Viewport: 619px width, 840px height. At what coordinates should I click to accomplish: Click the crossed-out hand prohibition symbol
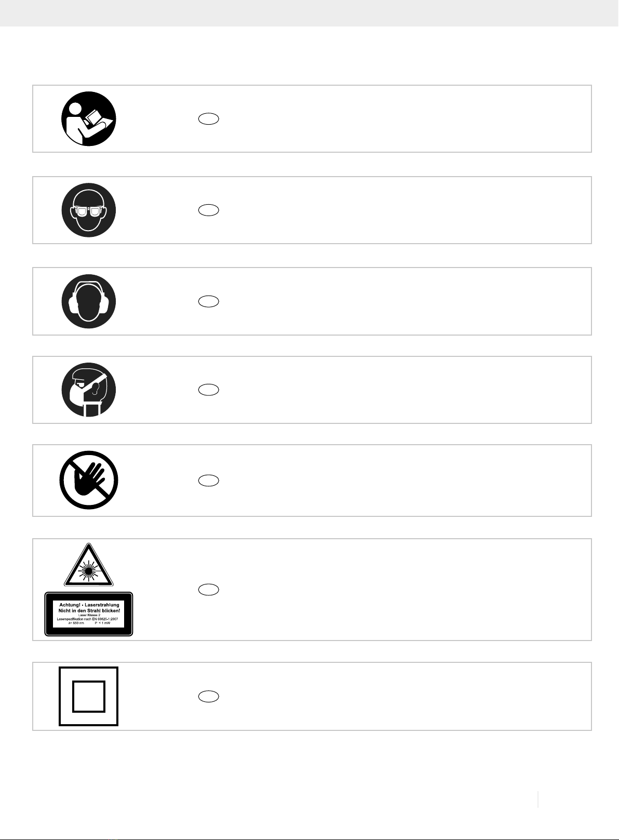pos(89,480)
